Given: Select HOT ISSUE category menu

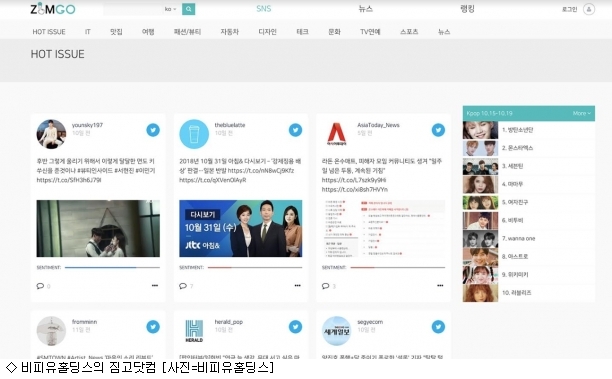Looking at the screenshot, I should click(x=49, y=32).
